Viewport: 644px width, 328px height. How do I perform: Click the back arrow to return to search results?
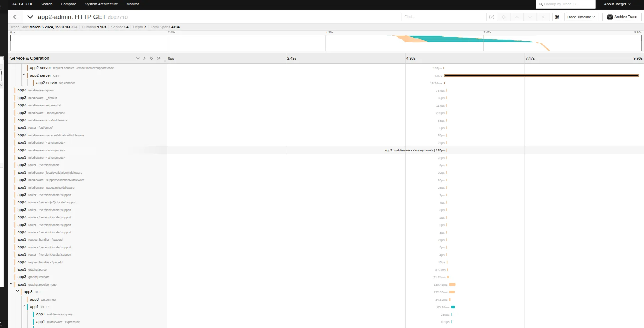[15, 17]
